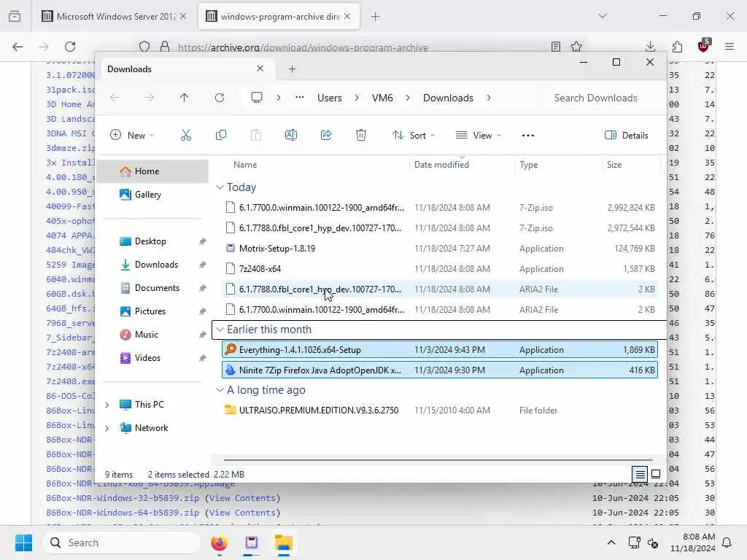Switch to details list view icon in status bar

(640, 474)
